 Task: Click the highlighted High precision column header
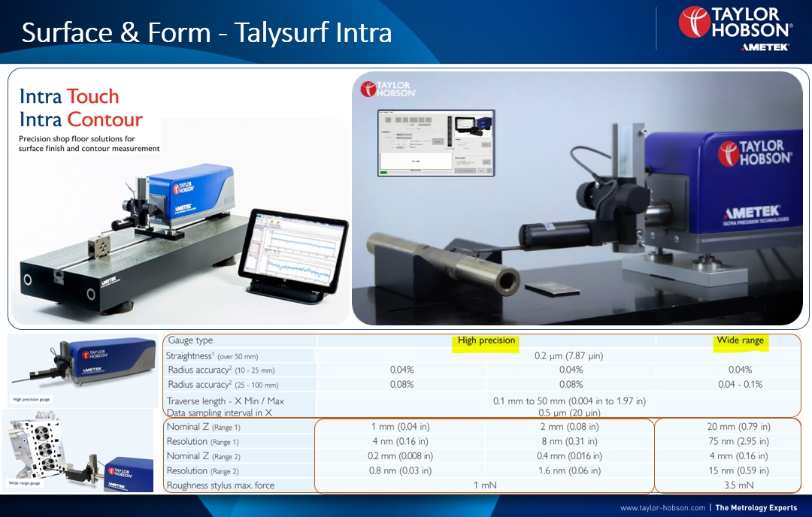[486, 340]
